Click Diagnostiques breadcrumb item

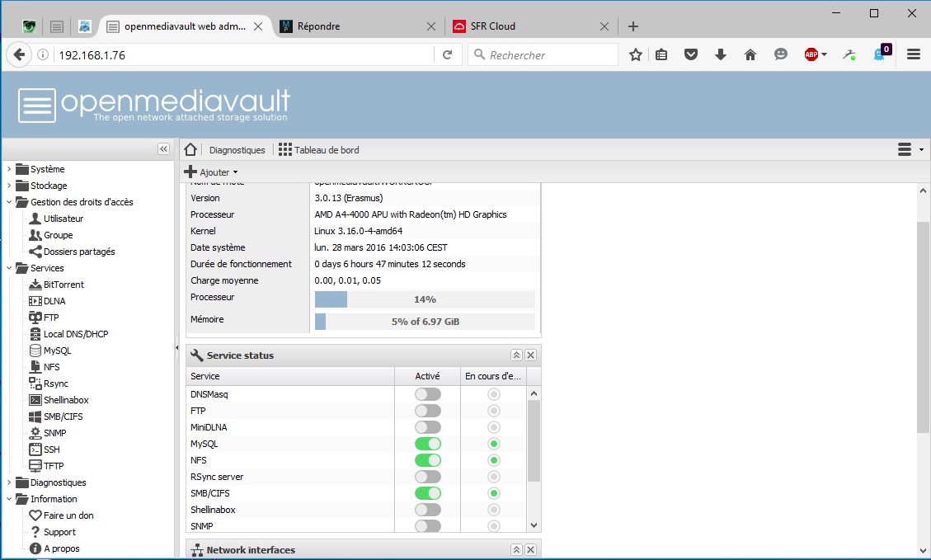(237, 150)
